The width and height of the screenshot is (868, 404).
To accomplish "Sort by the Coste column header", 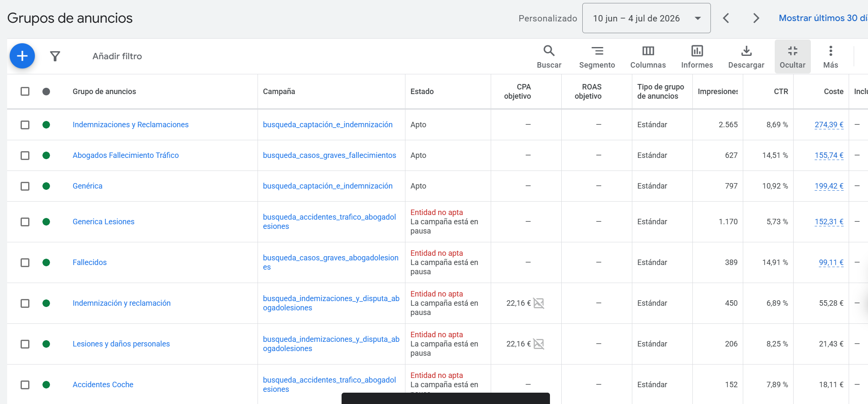I will tap(834, 92).
